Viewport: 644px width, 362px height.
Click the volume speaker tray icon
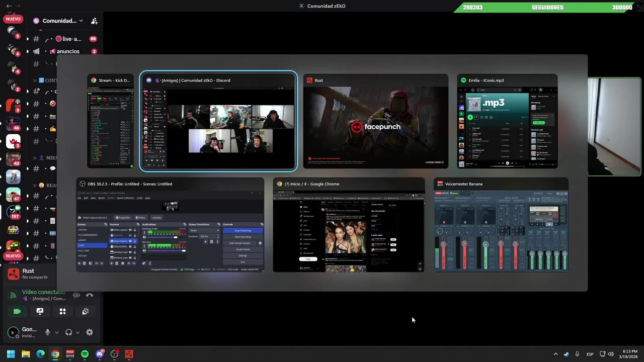coord(611,354)
